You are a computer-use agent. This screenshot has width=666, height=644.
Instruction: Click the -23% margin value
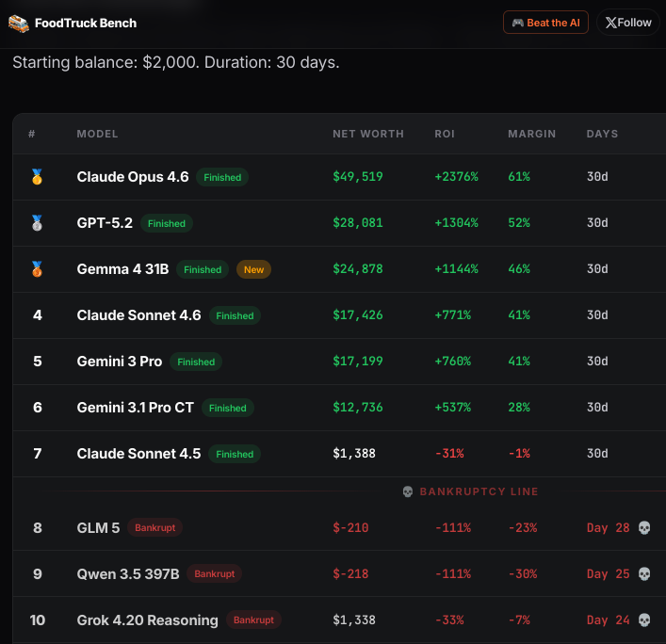pyautogui.click(x=523, y=527)
